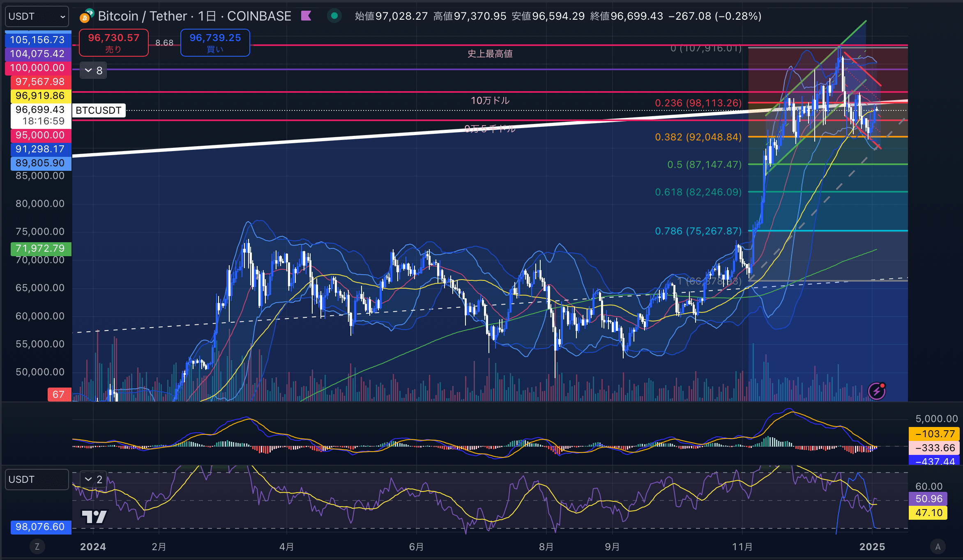Click the 2025 time axis label
This screenshot has width=963, height=560.
point(872,547)
